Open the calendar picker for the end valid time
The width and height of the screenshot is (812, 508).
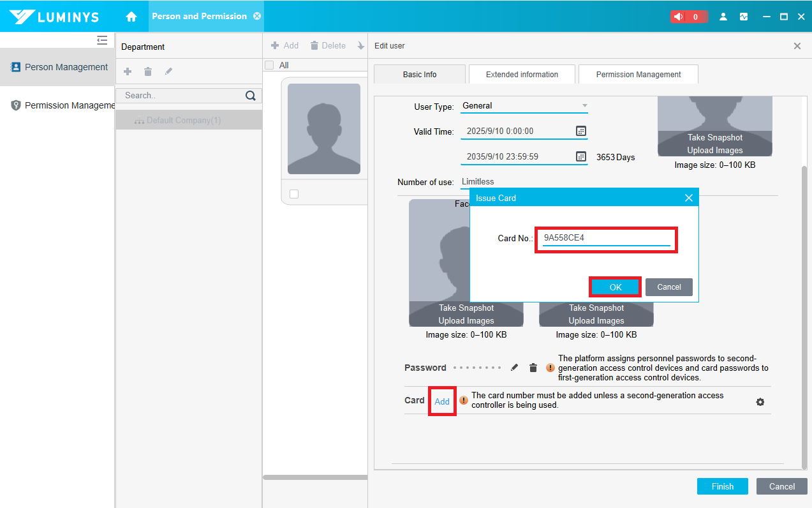[580, 156]
